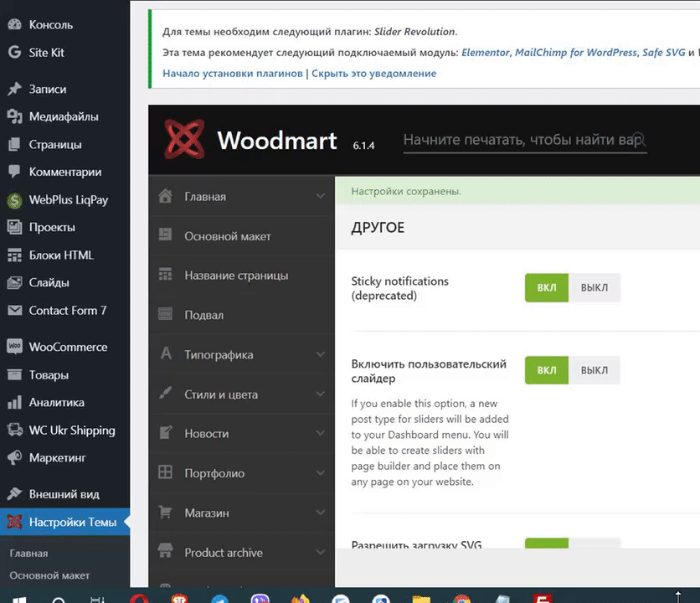
Task: Disable пользовательский слайдер with ВЫКЛ
Action: 594,370
